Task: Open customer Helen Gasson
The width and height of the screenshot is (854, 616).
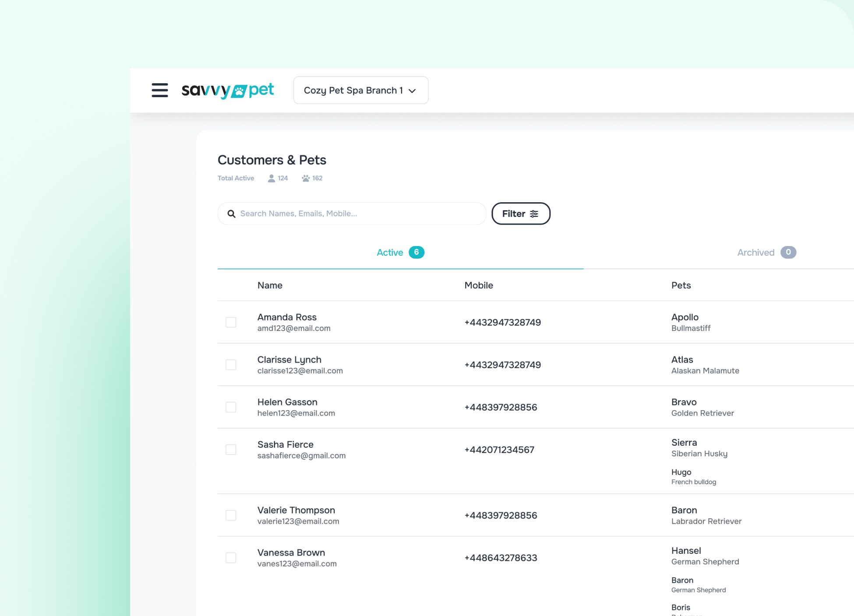Action: click(287, 402)
